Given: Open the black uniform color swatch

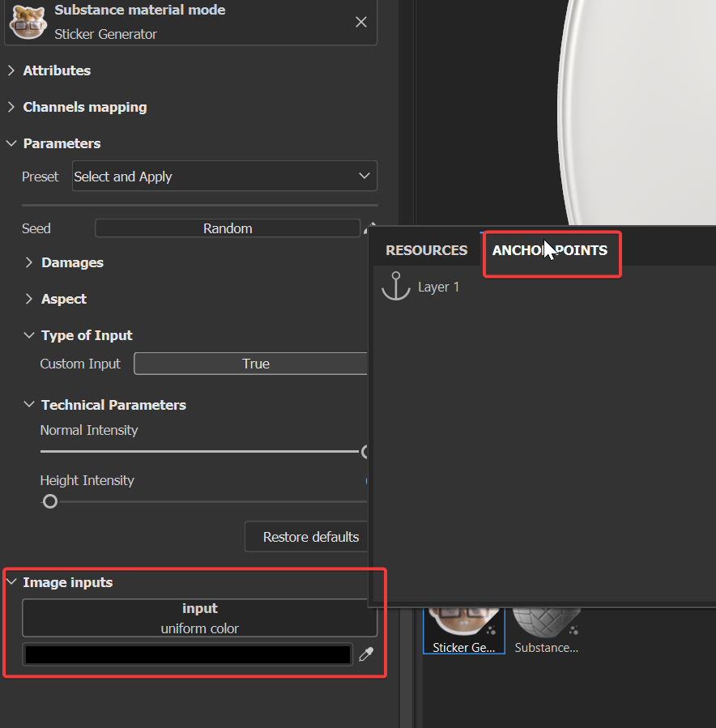Looking at the screenshot, I should [x=186, y=653].
